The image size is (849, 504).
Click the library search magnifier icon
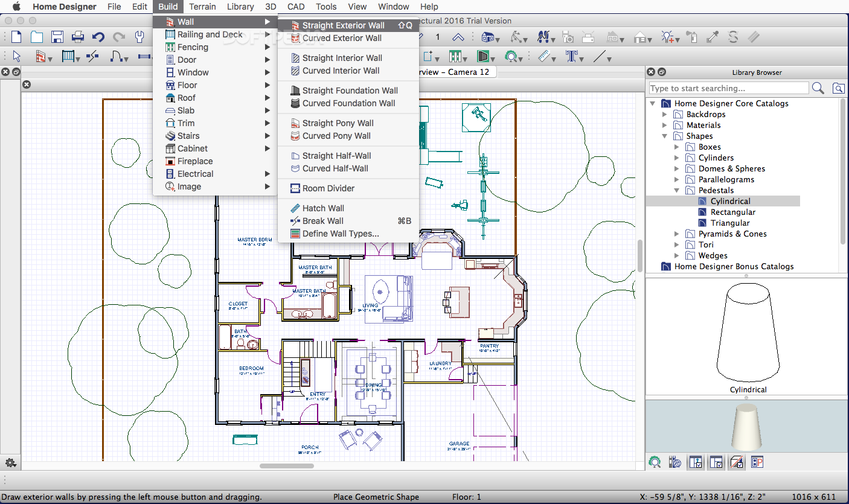(818, 88)
